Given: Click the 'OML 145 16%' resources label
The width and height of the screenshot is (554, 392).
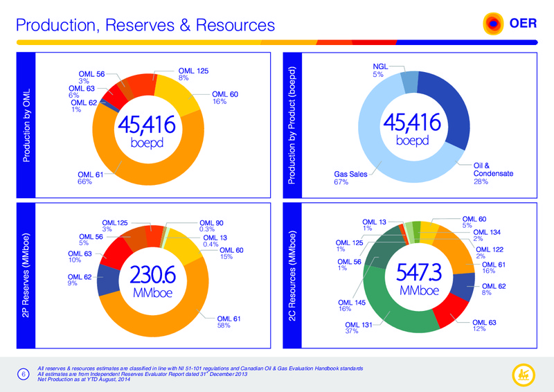Looking at the screenshot, I should [352, 305].
